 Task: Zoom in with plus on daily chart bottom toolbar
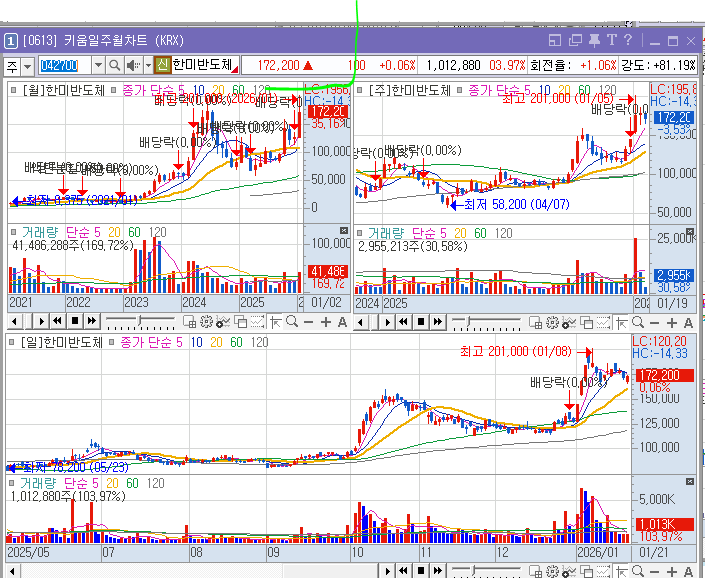(672, 571)
